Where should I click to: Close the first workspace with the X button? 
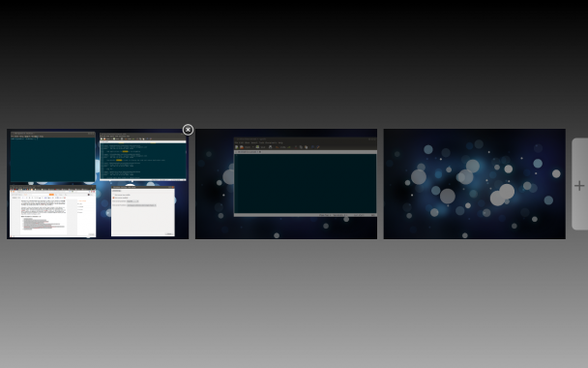click(x=188, y=130)
